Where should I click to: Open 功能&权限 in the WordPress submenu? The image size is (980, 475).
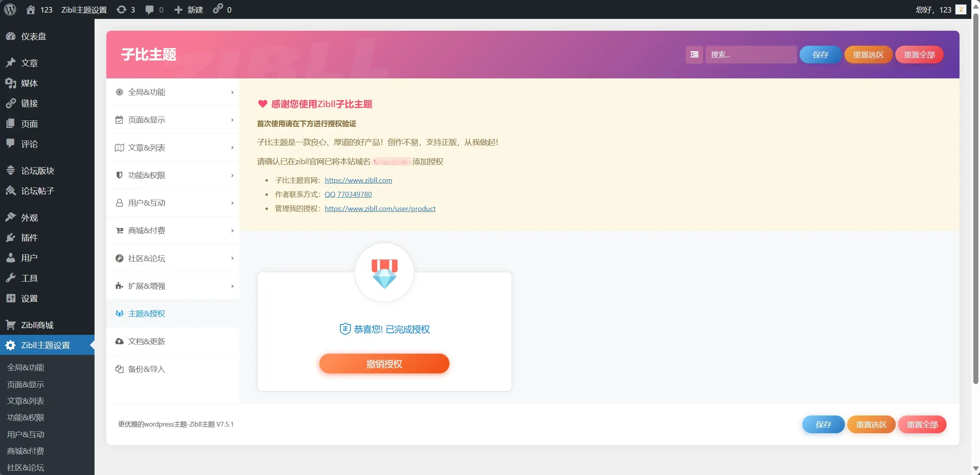(x=26, y=417)
